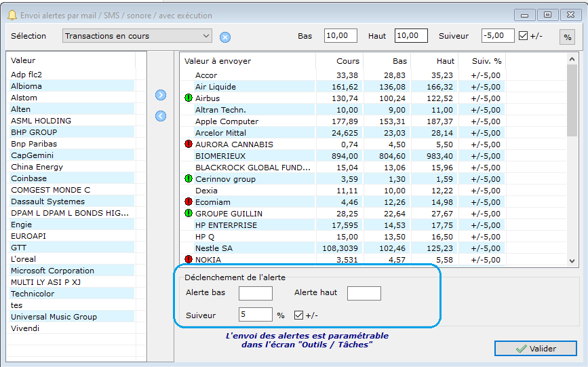Select Microsoft Corporation in the list
Screen dimensions: 588x367
point(71,271)
